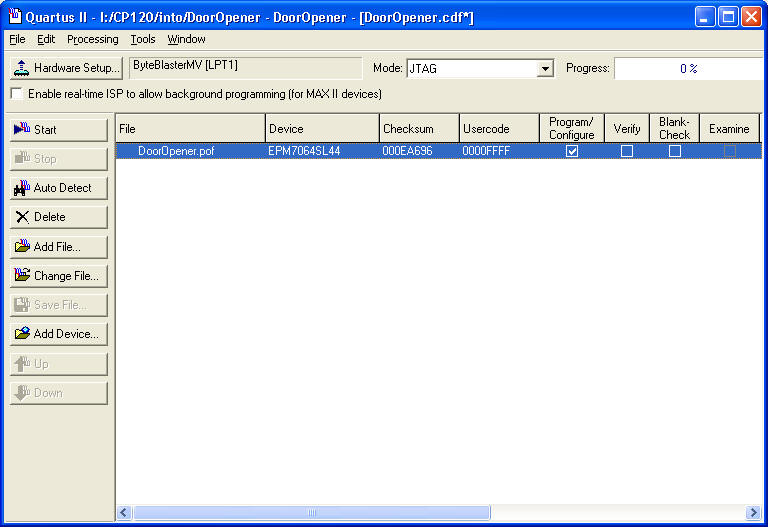This screenshot has width=768, height=527.
Task: Open the Edit menu
Action: (x=46, y=39)
